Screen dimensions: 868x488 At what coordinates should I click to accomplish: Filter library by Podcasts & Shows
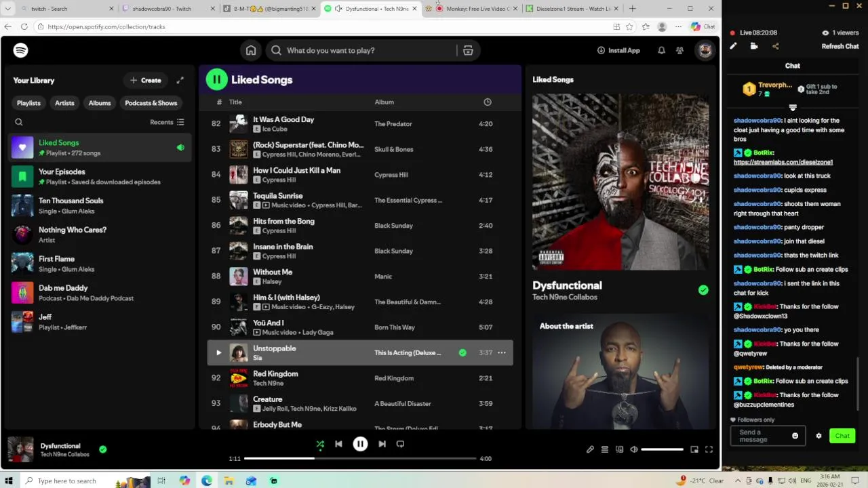click(x=151, y=103)
